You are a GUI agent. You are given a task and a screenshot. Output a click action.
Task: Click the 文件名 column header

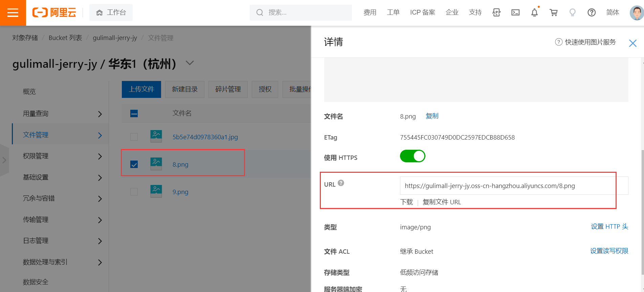[x=182, y=113]
